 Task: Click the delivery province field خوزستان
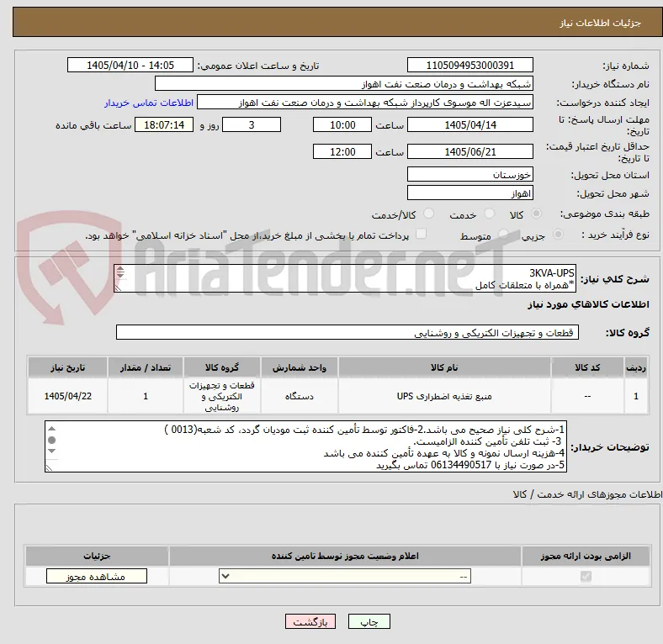coord(469,174)
